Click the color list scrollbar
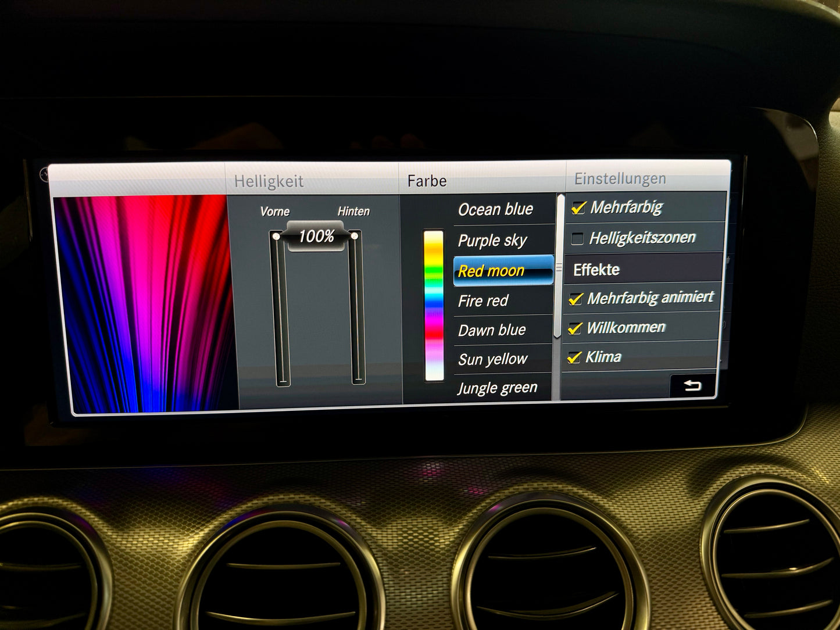The image size is (840, 630). pos(559,267)
